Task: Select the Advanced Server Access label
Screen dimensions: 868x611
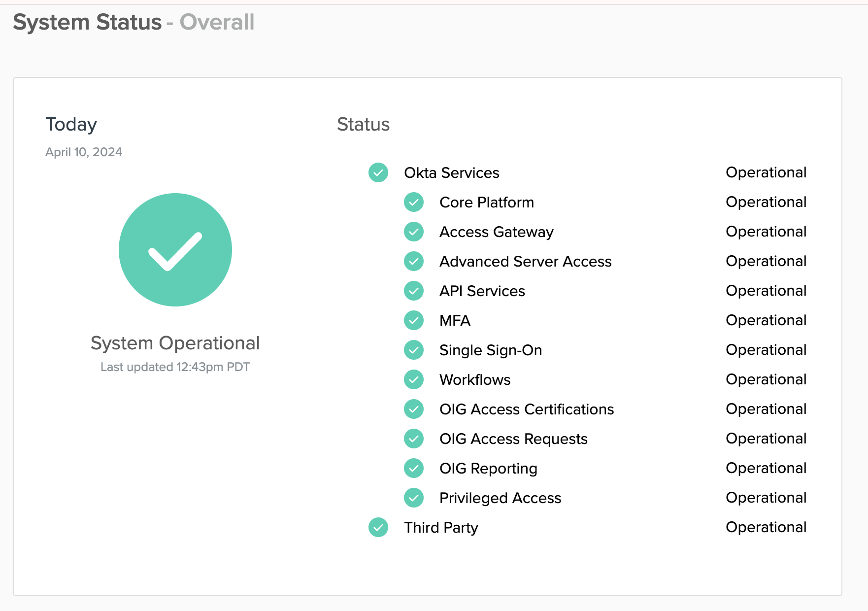Action: tap(526, 262)
